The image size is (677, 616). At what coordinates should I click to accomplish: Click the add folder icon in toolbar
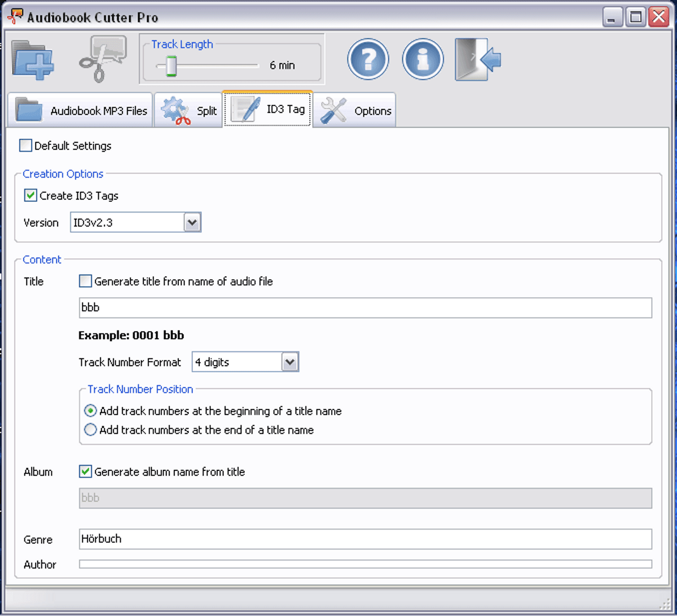[x=33, y=60]
